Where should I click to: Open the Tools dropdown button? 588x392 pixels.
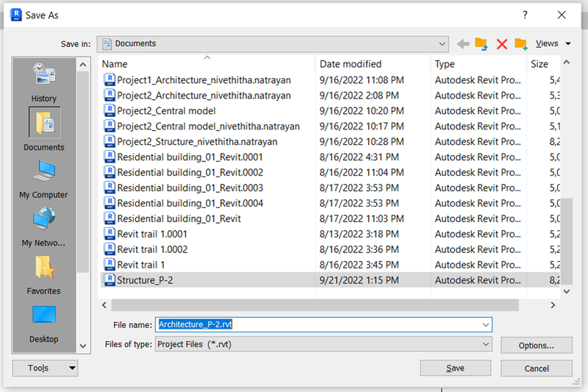point(45,368)
